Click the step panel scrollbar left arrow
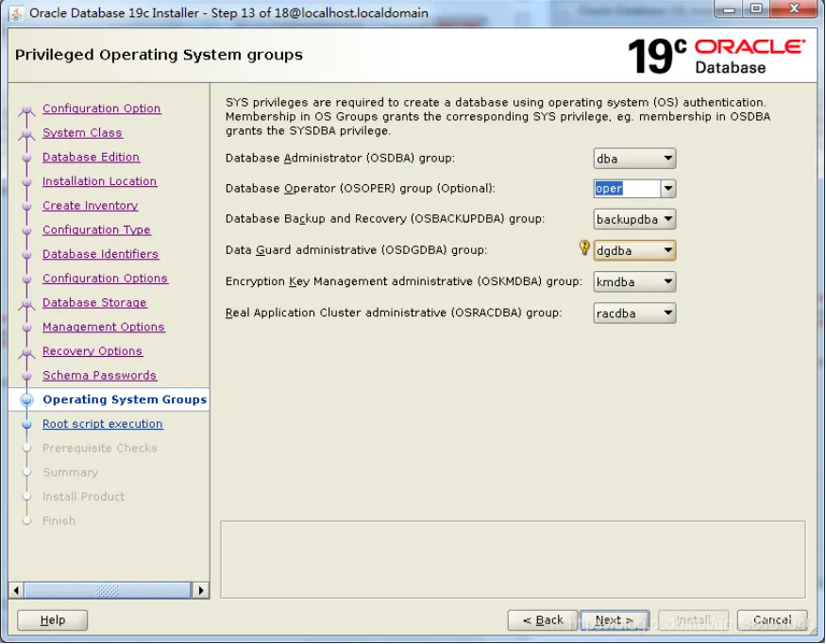The height and width of the screenshot is (644, 826). click(x=16, y=590)
